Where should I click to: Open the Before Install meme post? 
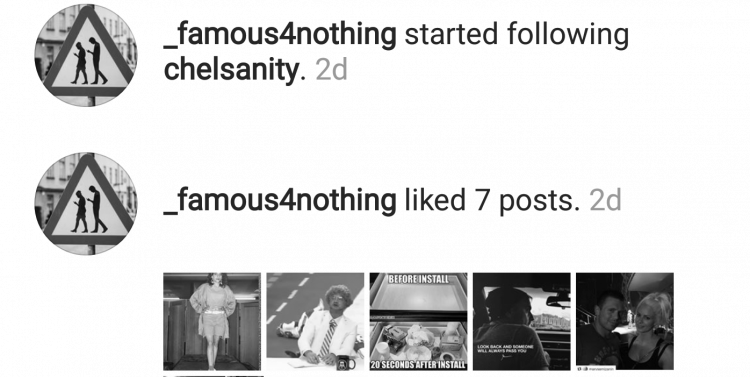pos(419,322)
